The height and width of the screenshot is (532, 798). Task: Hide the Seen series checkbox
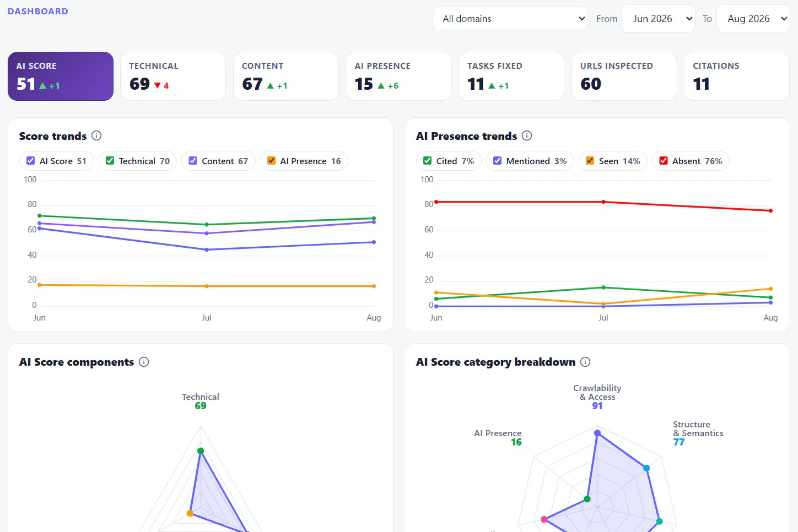coord(590,161)
